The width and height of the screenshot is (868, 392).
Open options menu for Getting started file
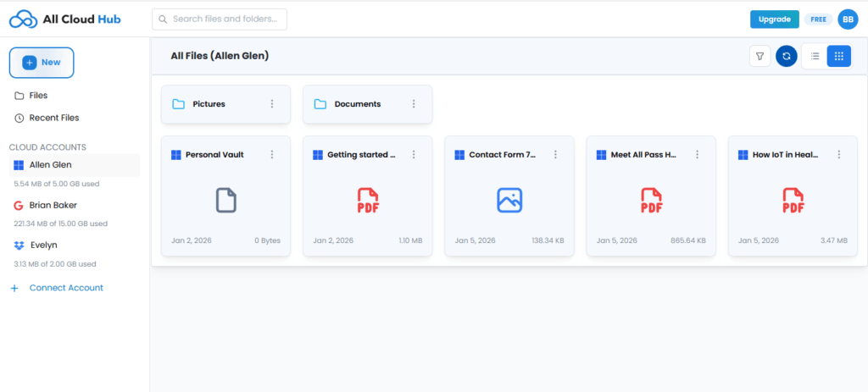point(414,155)
